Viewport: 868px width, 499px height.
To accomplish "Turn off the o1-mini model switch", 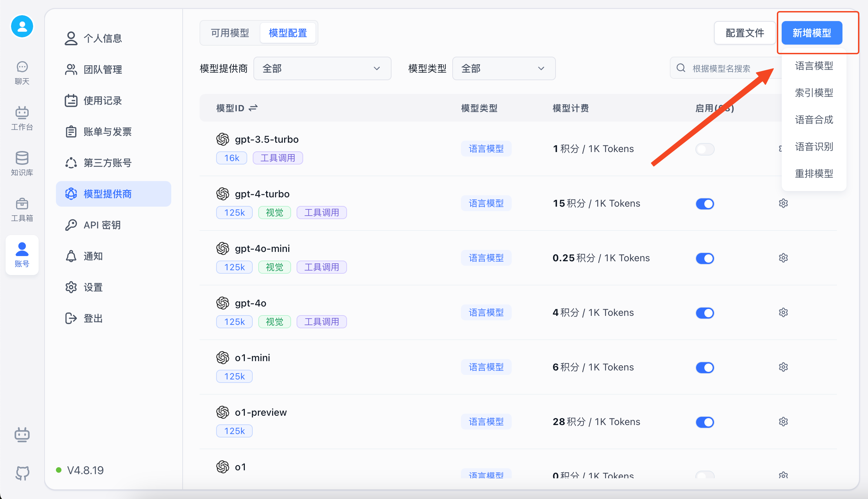I will (x=705, y=368).
